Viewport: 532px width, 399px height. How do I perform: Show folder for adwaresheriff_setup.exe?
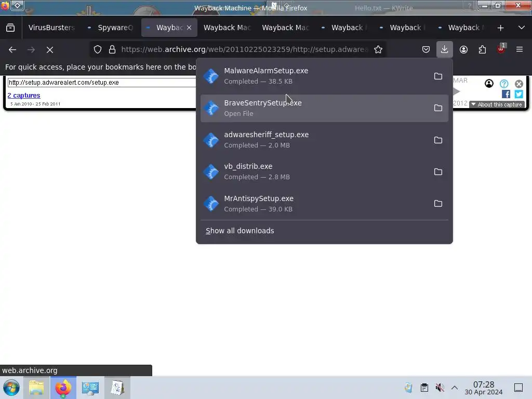click(438, 140)
